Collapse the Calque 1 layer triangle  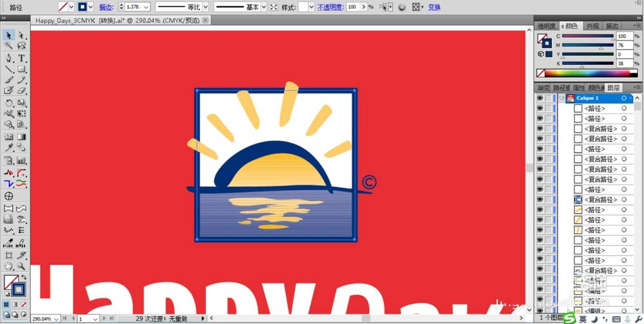coord(562,98)
